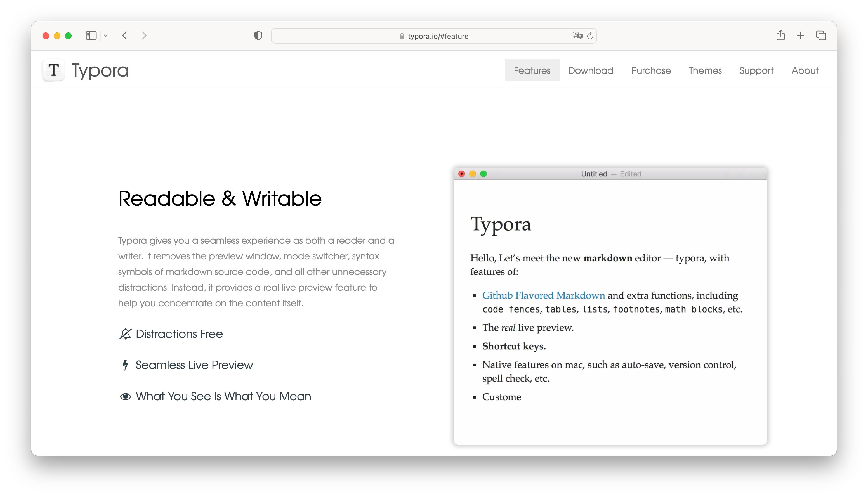
Task: Click the Distractions Free bell-slash icon
Action: 125,334
